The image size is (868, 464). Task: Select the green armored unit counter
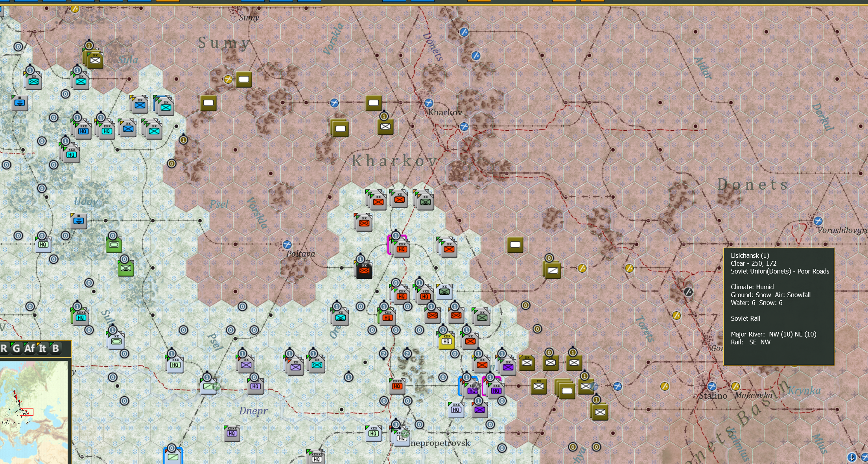tap(114, 245)
